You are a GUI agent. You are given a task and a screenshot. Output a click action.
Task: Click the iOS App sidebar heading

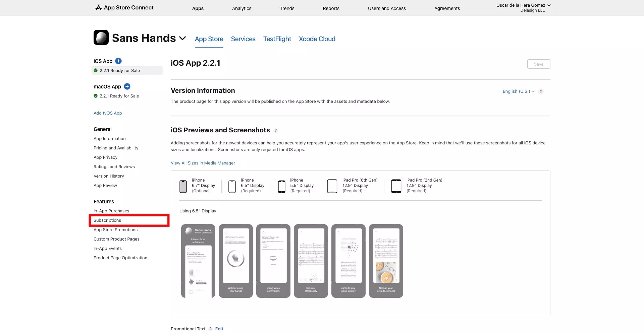point(103,61)
